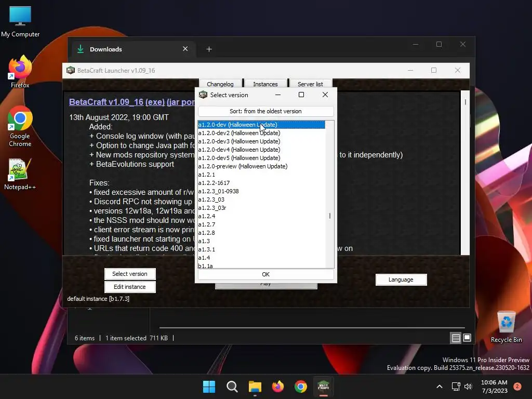Viewport: 532px width, 399px height.
Task: Open the Google Chrome desktop shortcut
Action: [x=20, y=126]
